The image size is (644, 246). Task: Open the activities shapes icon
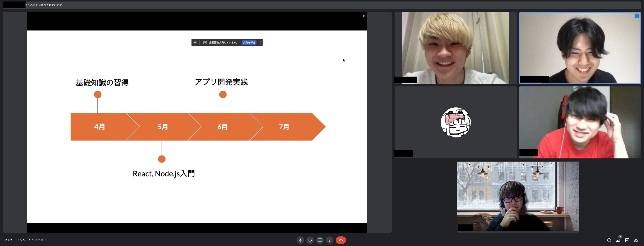[636, 240]
